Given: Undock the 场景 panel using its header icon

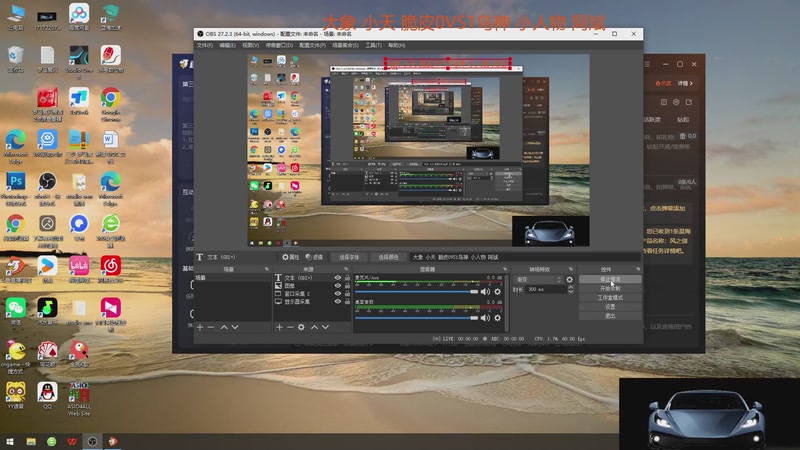Looking at the screenshot, I should coord(266,269).
